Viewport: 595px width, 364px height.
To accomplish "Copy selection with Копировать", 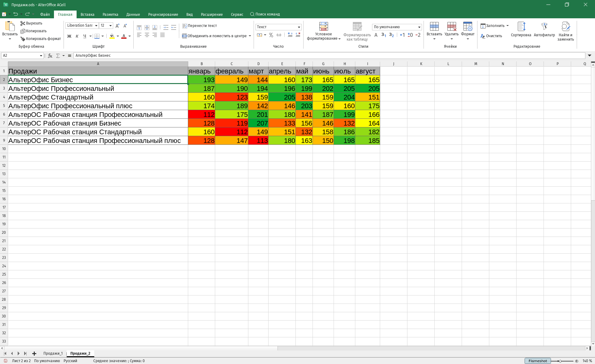I will pos(33,31).
